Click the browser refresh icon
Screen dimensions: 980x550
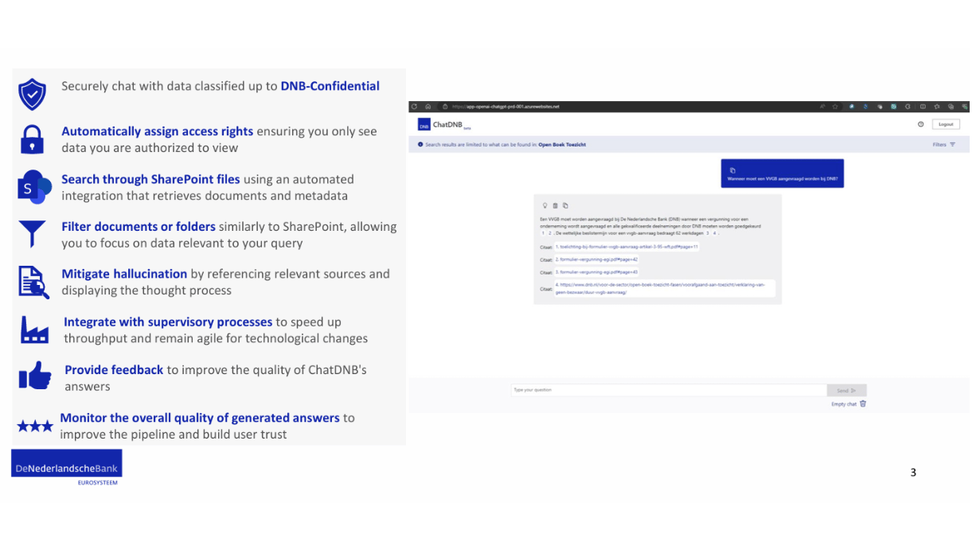[x=415, y=106]
